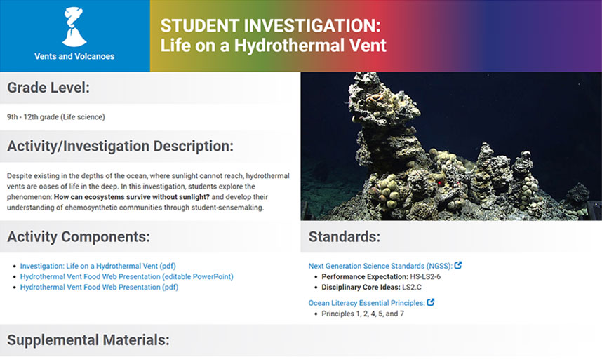The height and width of the screenshot is (364, 602).
Task: Click the external link icon beside NGSS
Action: pyautogui.click(x=457, y=265)
